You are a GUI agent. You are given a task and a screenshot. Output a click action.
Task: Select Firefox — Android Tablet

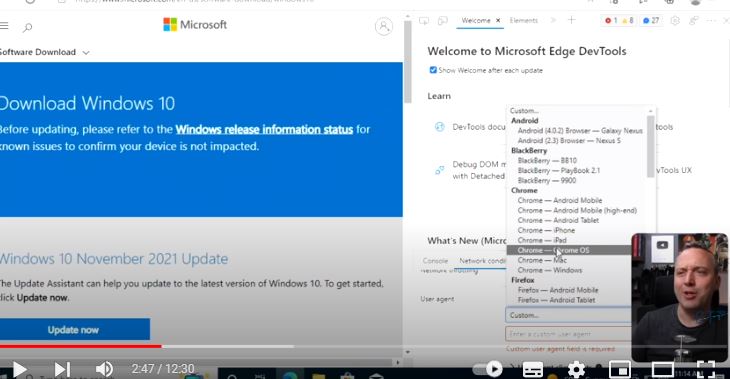pyautogui.click(x=556, y=300)
